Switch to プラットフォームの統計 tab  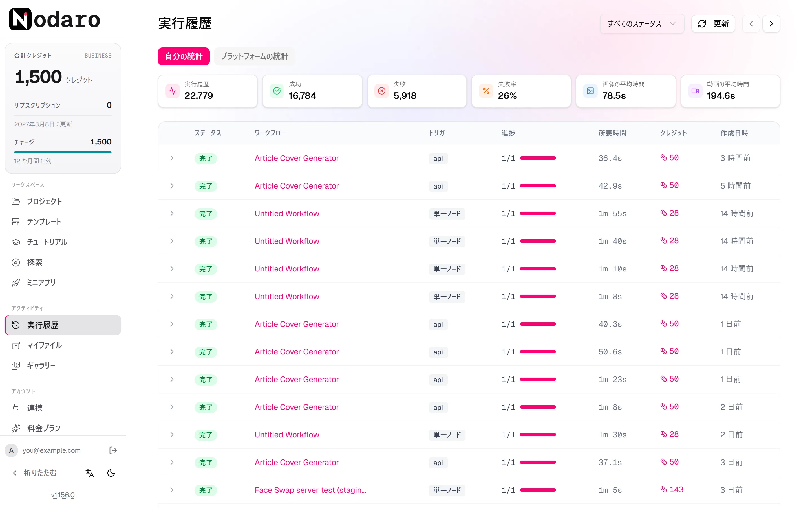pyautogui.click(x=255, y=56)
